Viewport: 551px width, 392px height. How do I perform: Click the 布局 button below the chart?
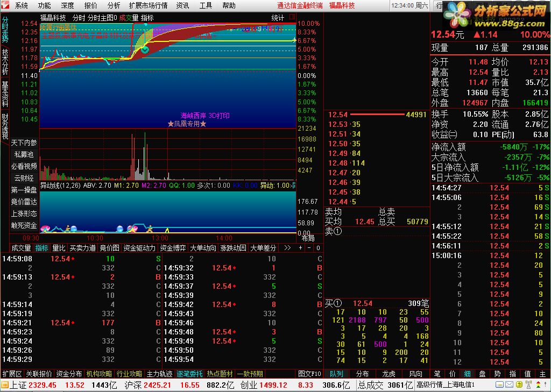[x=308, y=239]
